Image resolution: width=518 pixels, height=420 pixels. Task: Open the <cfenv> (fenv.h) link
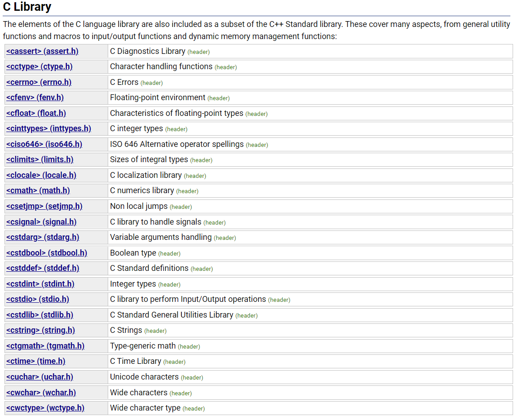pyautogui.click(x=35, y=97)
